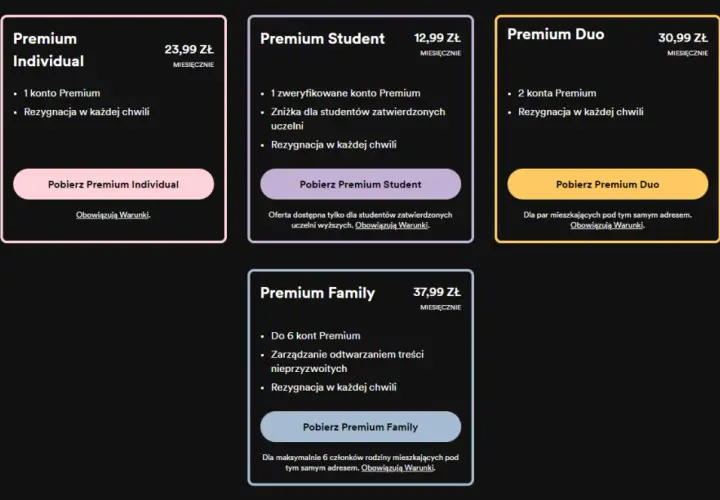This screenshot has height=500, width=720.
Task: Click the Premium Duo plan heading
Action: (556, 34)
